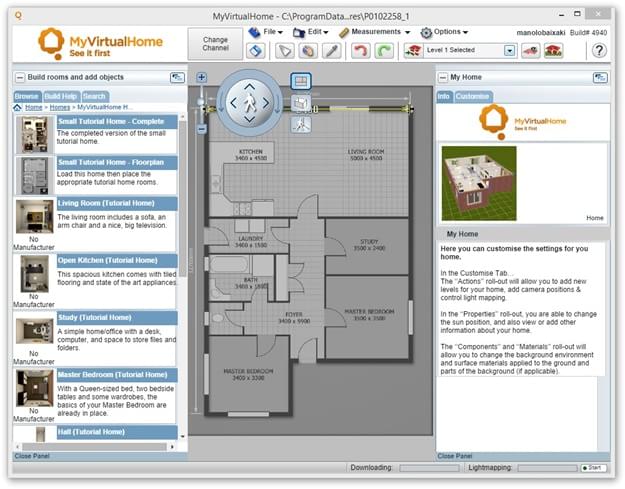The image size is (625, 489).
Task: Close the left panel via Close Panel
Action: click(32, 456)
